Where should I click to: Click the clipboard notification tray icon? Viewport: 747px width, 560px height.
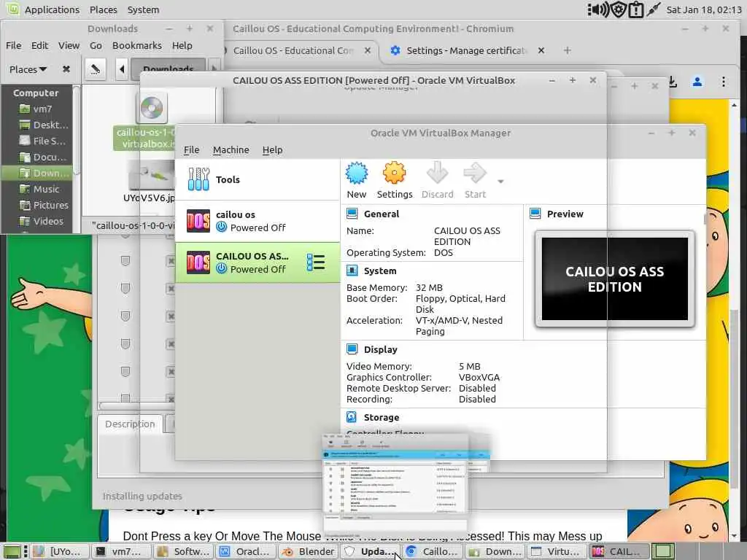[636, 9]
